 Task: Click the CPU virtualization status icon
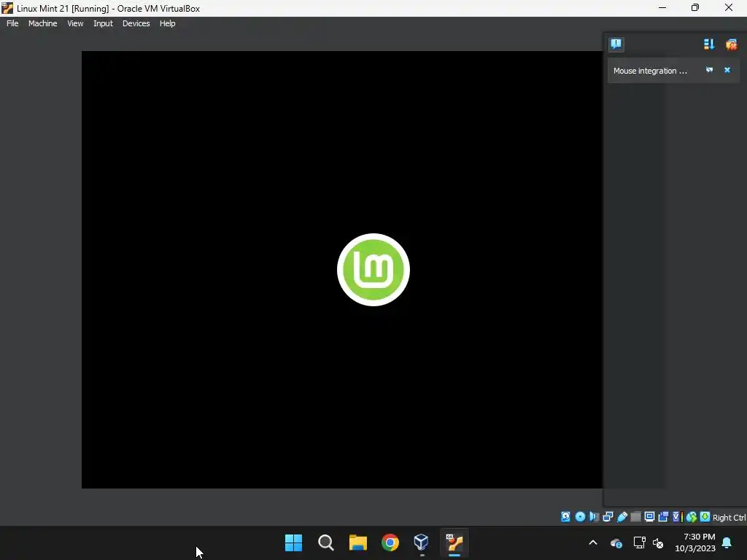click(x=678, y=517)
